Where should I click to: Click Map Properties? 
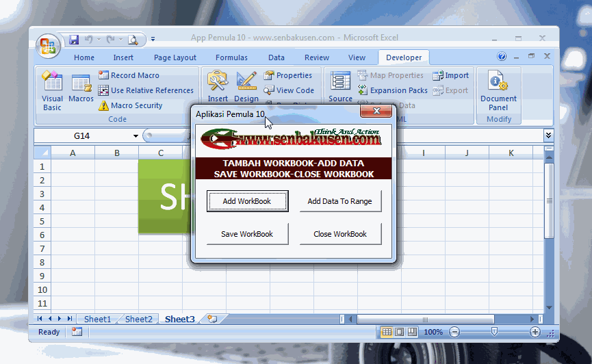(x=391, y=75)
